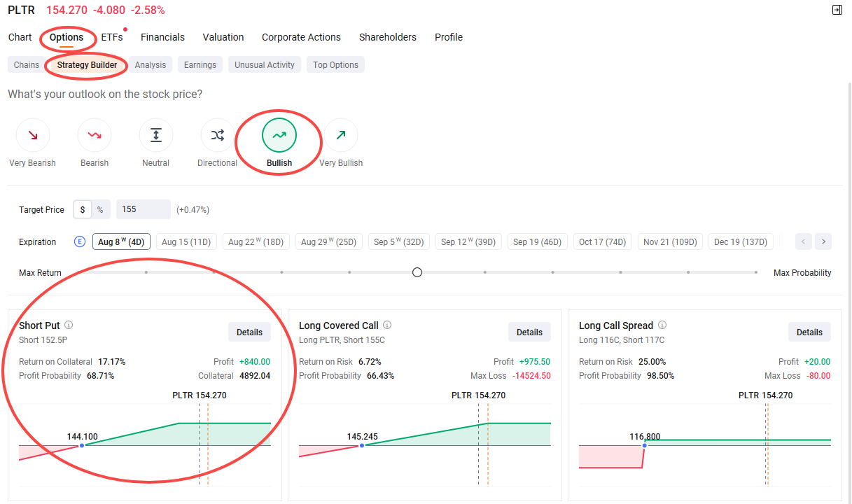
Task: Select the Very Bullish outlook icon
Action: tap(341, 135)
